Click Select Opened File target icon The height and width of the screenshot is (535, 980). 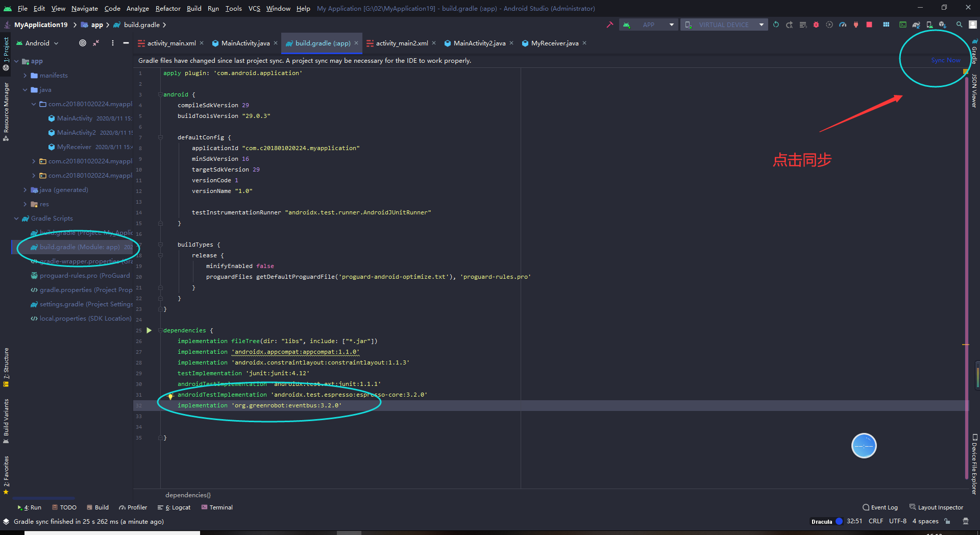point(83,43)
